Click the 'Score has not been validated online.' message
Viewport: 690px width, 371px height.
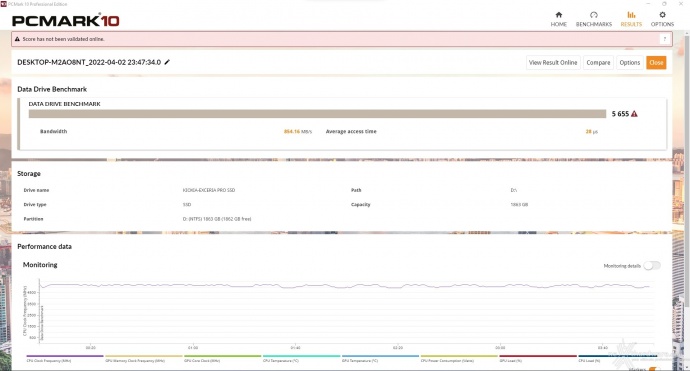point(63,39)
